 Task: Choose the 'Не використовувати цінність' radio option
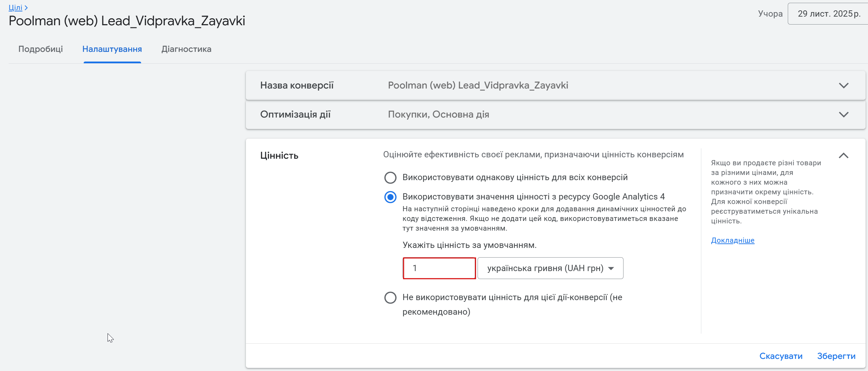pos(390,298)
